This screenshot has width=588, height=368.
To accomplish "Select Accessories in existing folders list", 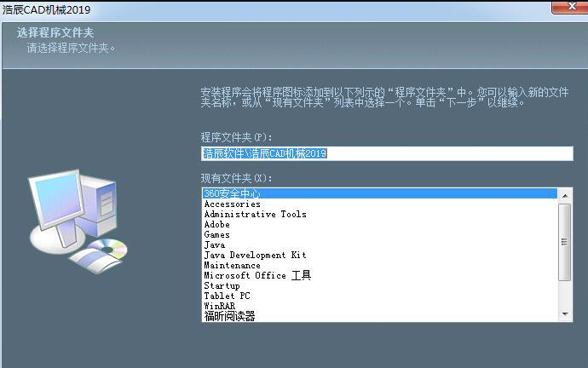I will click(379, 204).
